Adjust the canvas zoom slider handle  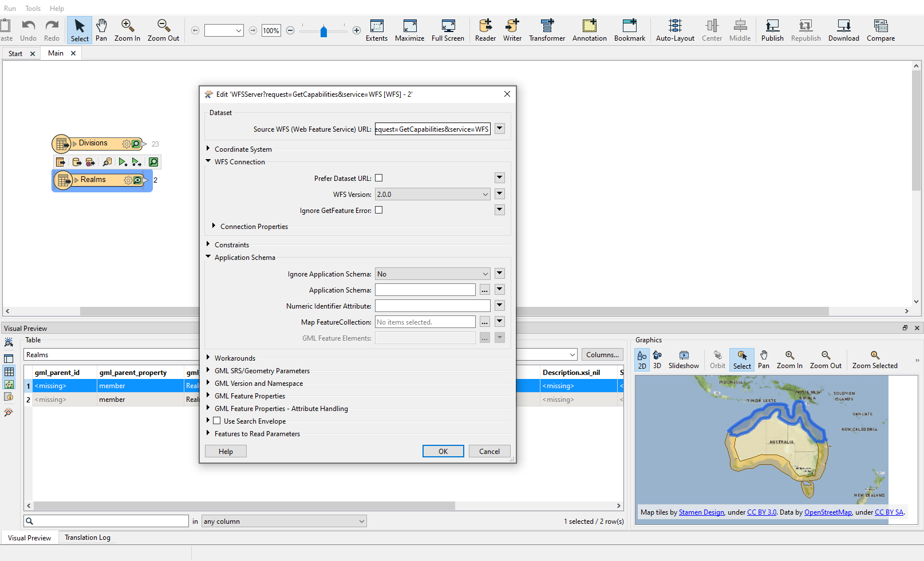[323, 31]
